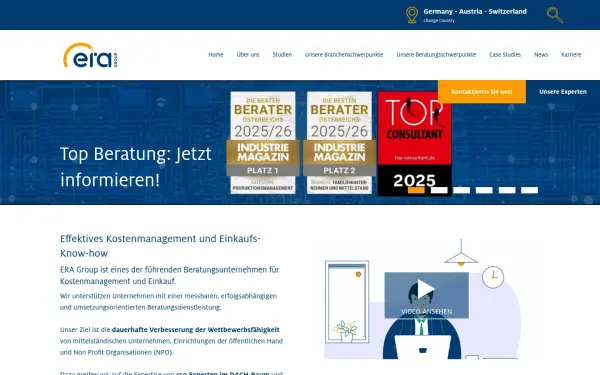The image size is (600, 375).
Task: Jump to the second carousel slide indicator
Action: click(x=439, y=190)
